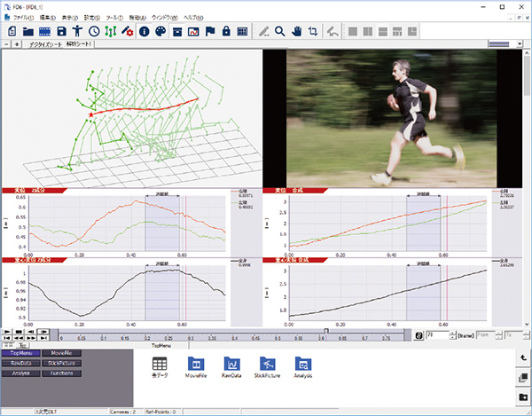Viewport: 532px width, 416px height.
Task: Open the ファイル menu
Action: [25, 18]
